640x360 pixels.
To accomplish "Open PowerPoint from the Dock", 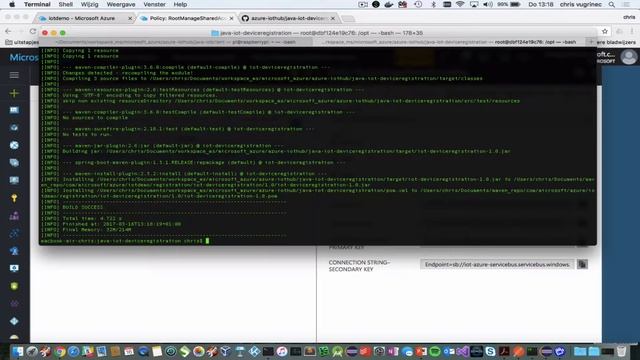I will pos(421,352).
